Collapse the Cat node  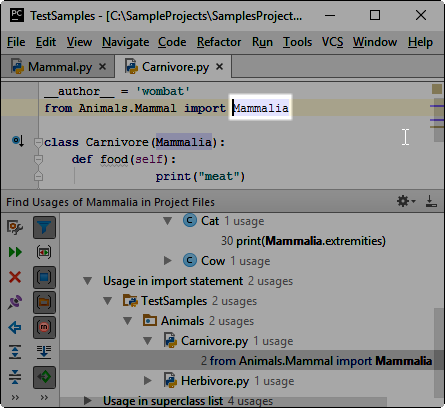pos(167,221)
